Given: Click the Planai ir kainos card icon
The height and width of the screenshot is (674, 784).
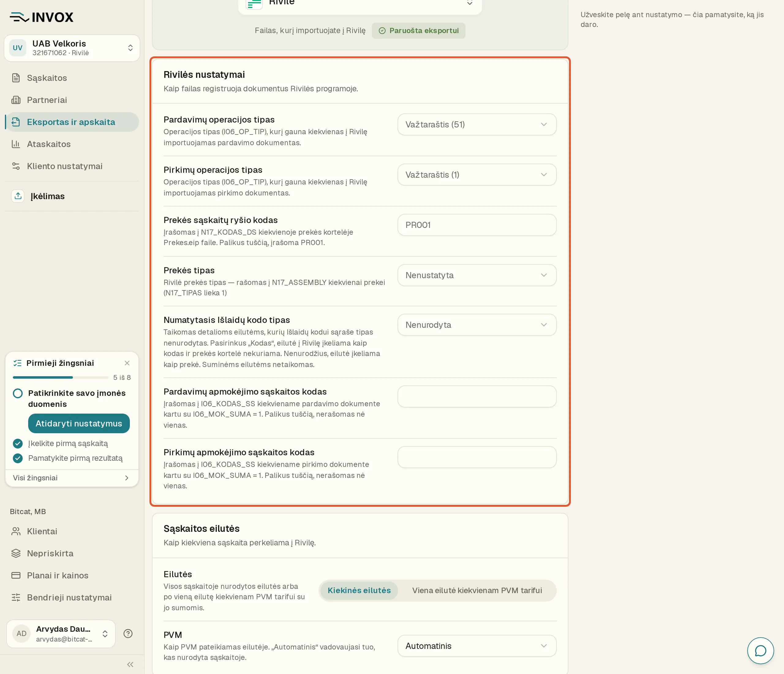Looking at the screenshot, I should pyautogui.click(x=16, y=576).
